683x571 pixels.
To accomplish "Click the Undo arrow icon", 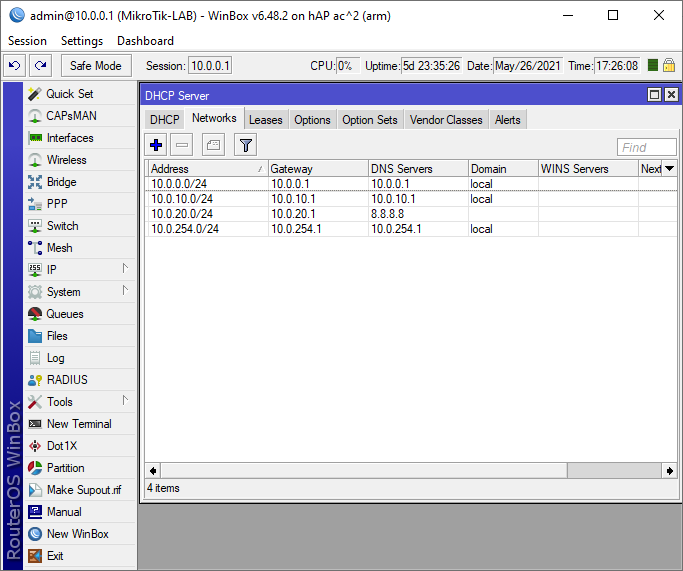I will tap(15, 66).
